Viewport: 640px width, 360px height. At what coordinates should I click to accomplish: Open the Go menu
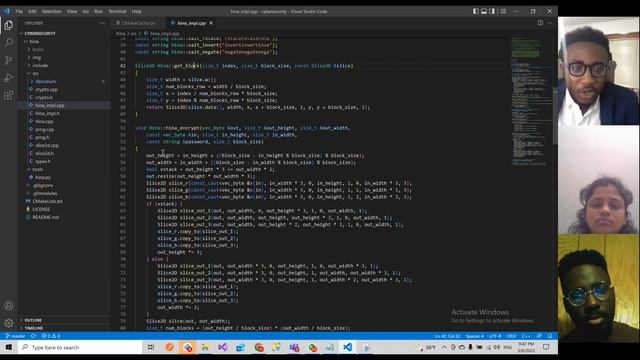coord(86,11)
